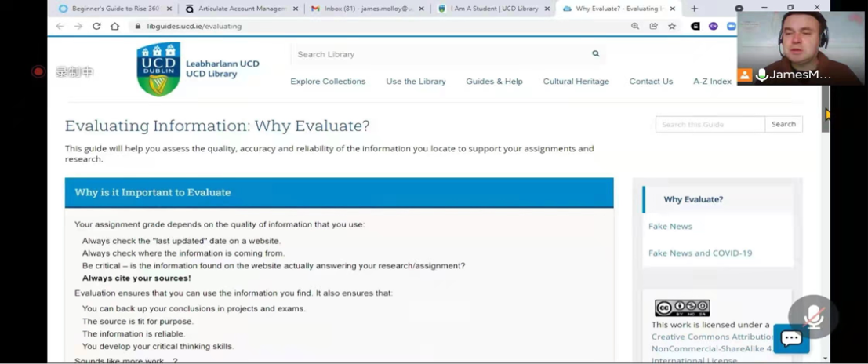868x364 pixels.
Task: Click the Search this Guide input field
Action: pos(710,124)
